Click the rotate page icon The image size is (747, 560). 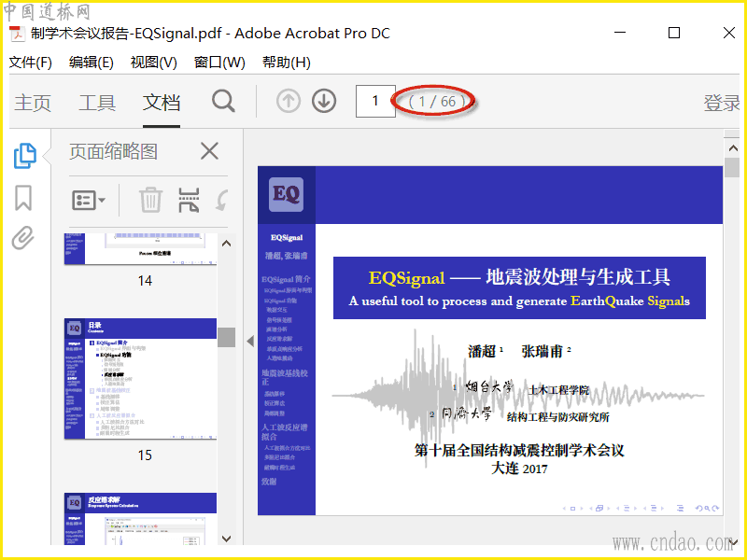point(222,200)
